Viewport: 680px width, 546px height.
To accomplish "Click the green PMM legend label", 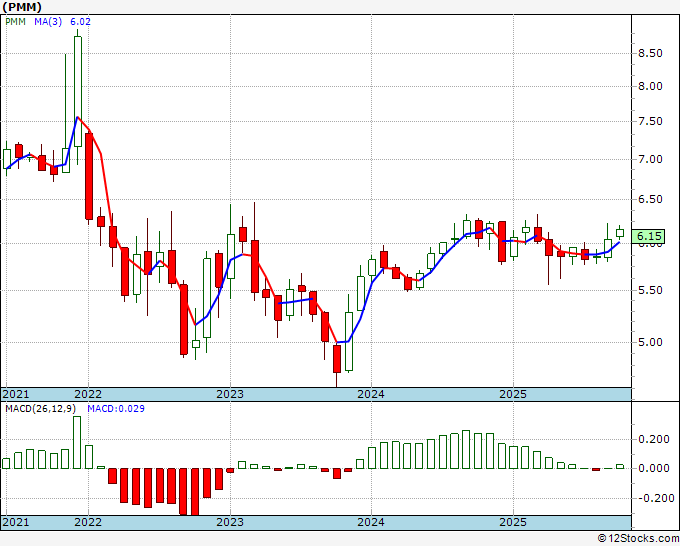I will tap(15, 22).
